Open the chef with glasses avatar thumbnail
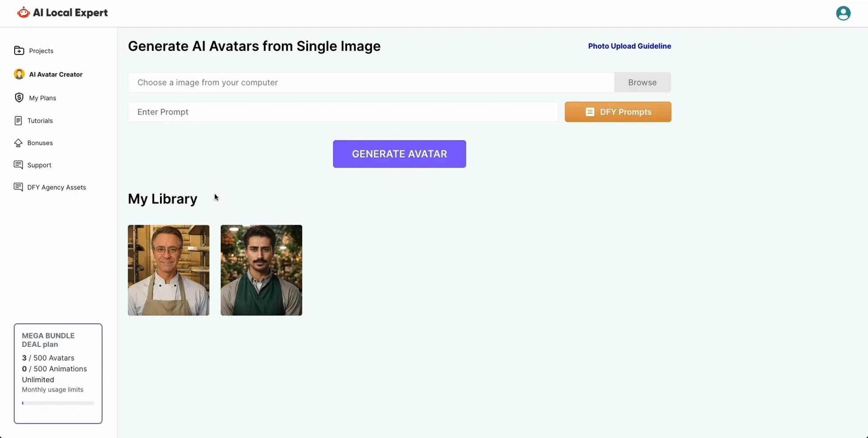This screenshot has width=868, height=438. 168,270
